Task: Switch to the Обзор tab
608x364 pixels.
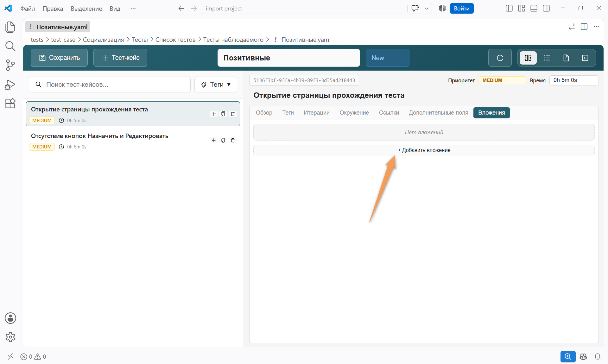Action: (264, 113)
